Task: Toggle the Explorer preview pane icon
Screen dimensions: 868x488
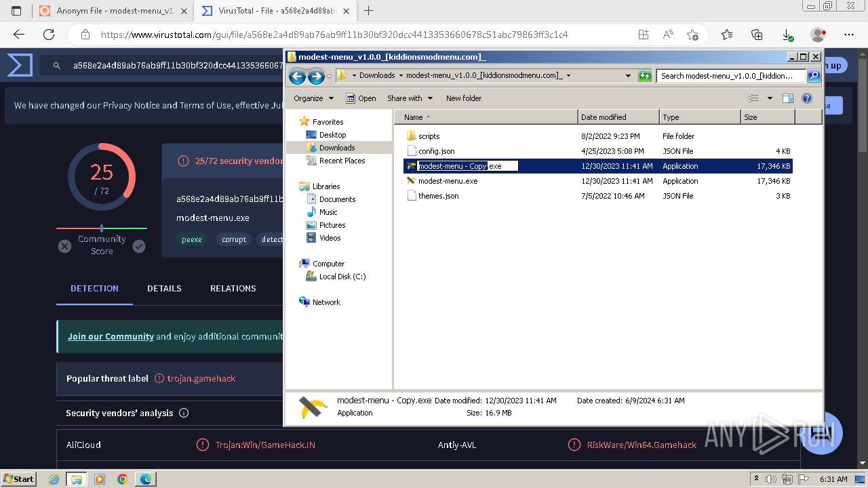Action: point(788,98)
